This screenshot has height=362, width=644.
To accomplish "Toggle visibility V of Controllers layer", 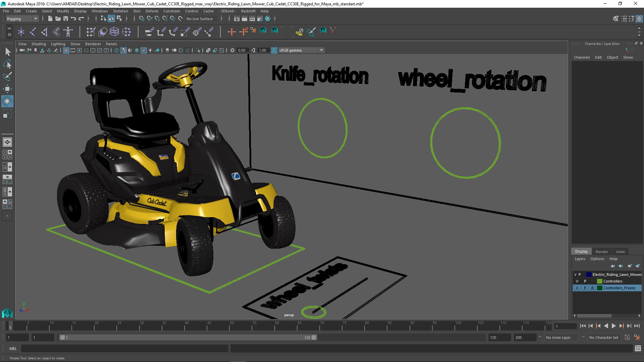I will [x=577, y=281].
